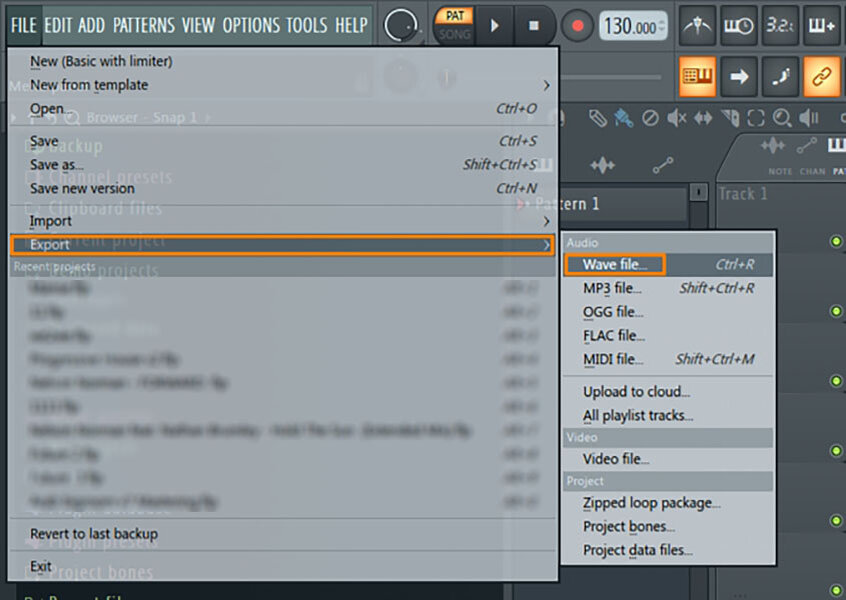Open the EDIT menu
The height and width of the screenshot is (600, 846).
(x=58, y=25)
